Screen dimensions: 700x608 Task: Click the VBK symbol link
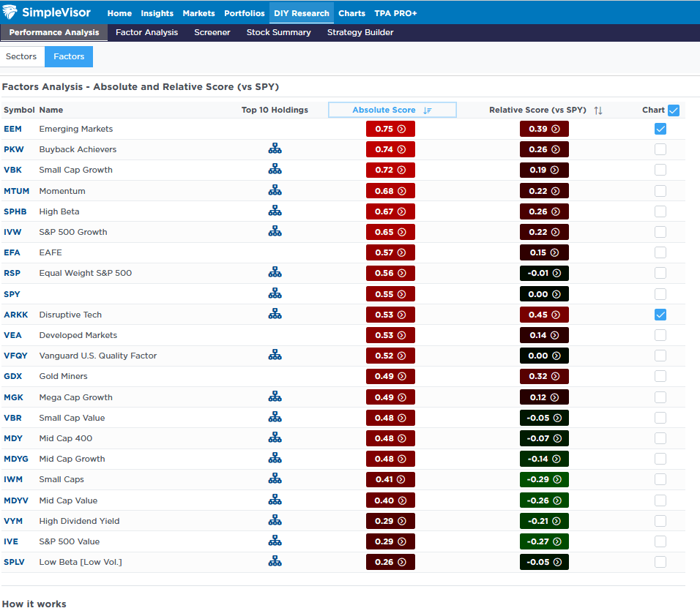click(x=12, y=170)
